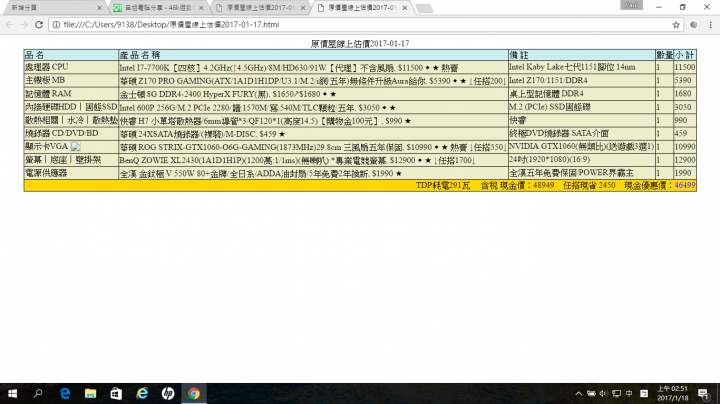The width and height of the screenshot is (720, 404).
Task: Click the 產品名稱 column header
Action: click(313, 55)
